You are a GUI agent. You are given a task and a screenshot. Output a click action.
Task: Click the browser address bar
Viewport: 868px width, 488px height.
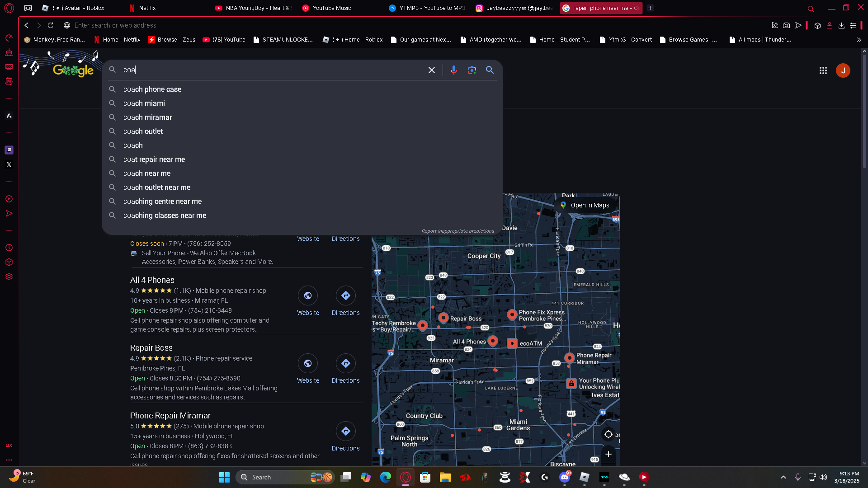pos(416,25)
